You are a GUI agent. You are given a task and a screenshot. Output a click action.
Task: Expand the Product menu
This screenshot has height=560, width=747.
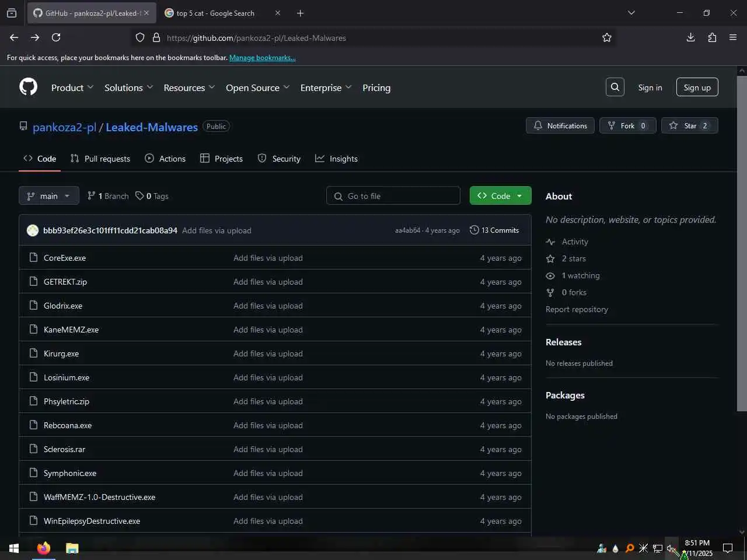tap(72, 87)
